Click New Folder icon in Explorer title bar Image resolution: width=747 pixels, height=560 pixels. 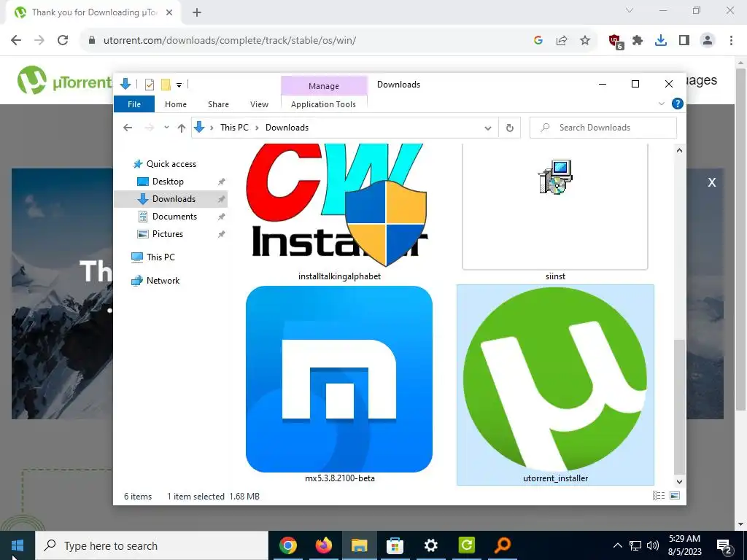tap(166, 85)
